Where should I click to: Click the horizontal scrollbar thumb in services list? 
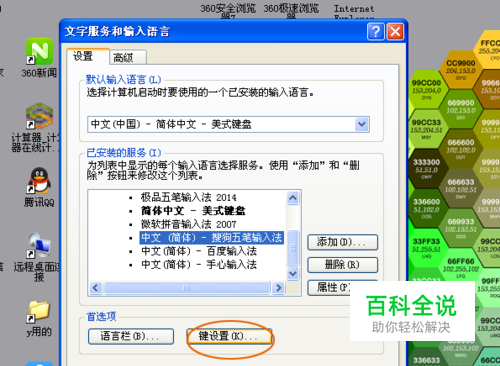[187, 288]
